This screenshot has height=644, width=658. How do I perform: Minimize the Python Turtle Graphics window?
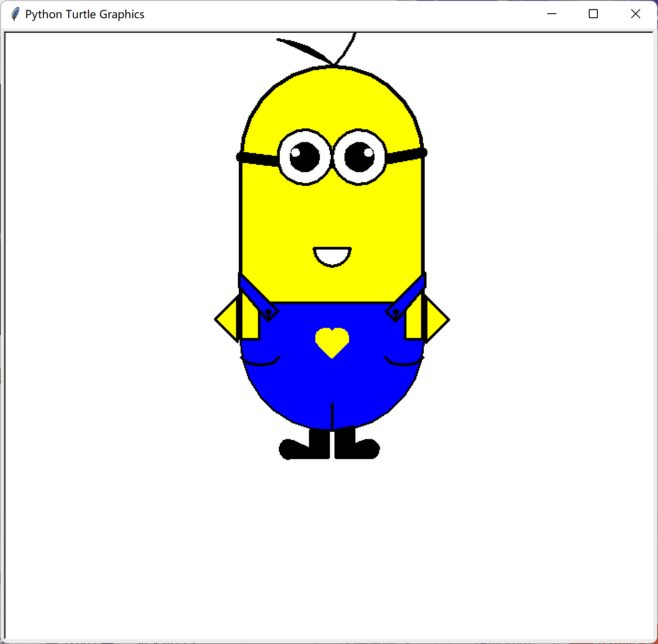pos(552,14)
